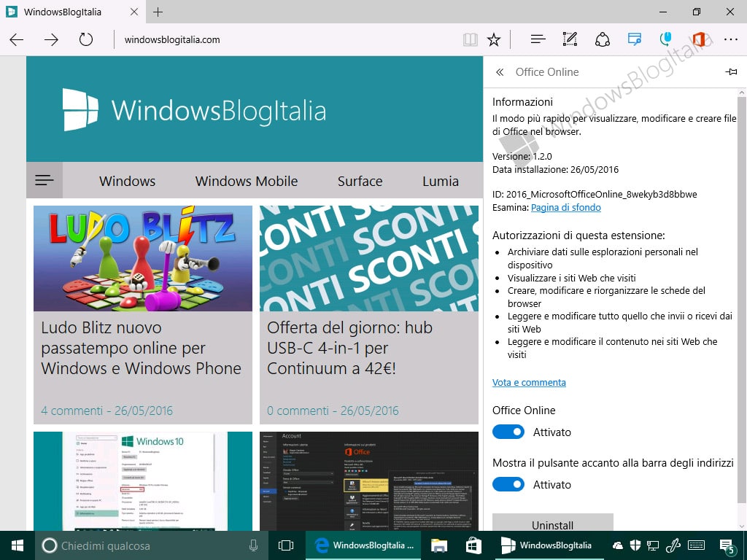The width and height of the screenshot is (747, 560).
Task: Disable show button next to address bar
Action: click(508, 484)
